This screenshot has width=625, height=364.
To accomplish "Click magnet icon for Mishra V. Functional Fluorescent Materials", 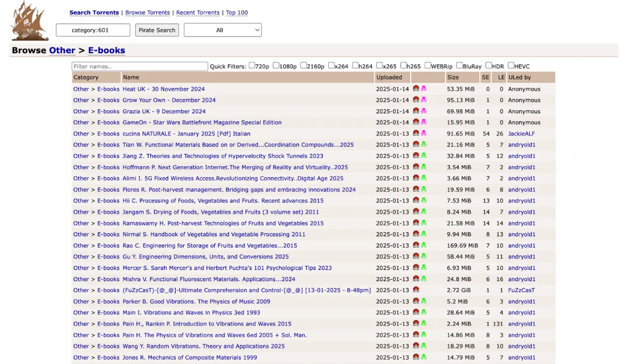I will point(416,279).
